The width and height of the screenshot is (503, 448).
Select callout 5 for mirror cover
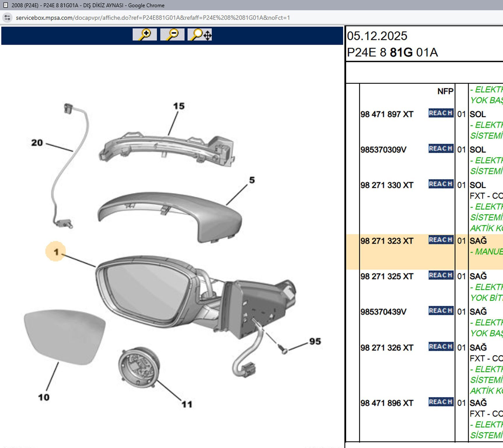[x=252, y=180]
